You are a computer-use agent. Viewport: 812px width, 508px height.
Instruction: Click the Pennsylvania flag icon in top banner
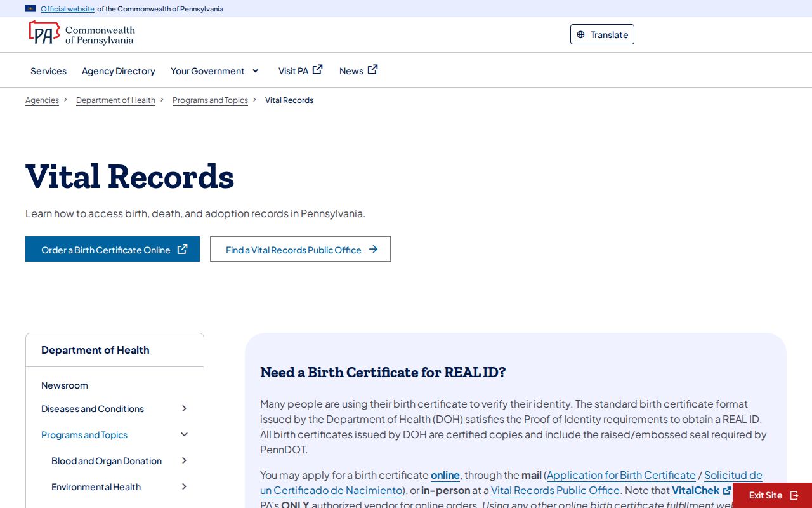(30, 9)
